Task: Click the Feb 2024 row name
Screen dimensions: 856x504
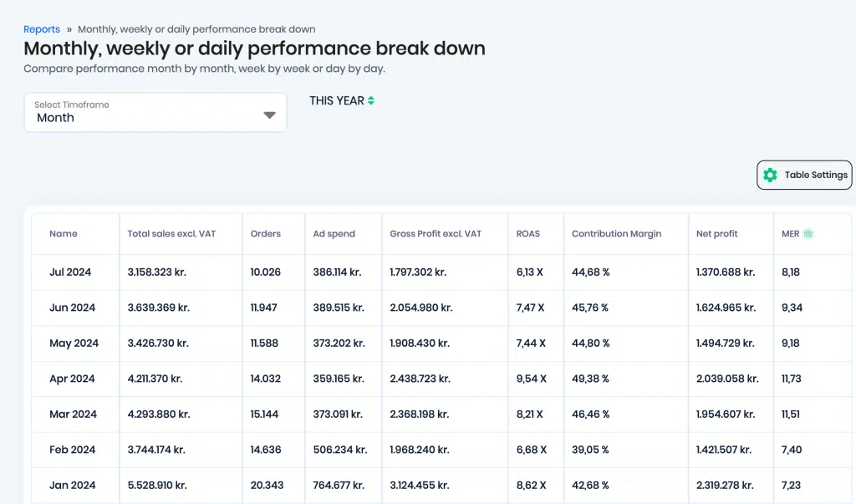Action: [72, 450]
